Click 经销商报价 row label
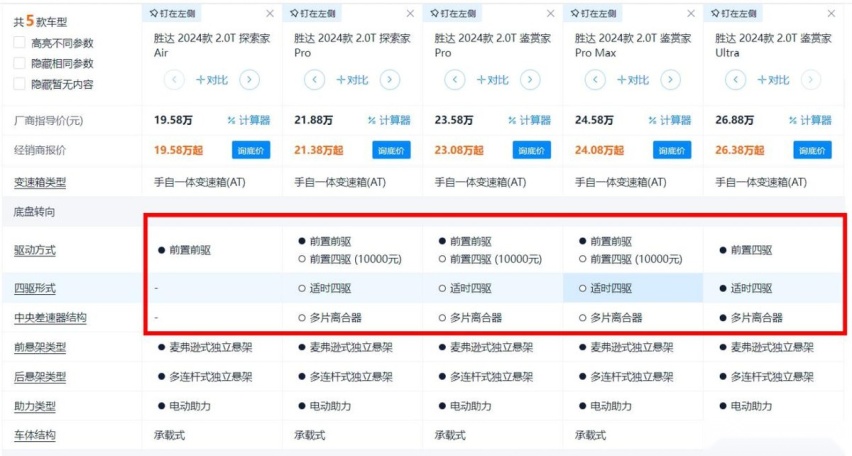This screenshot has height=456, width=852. tap(40, 151)
